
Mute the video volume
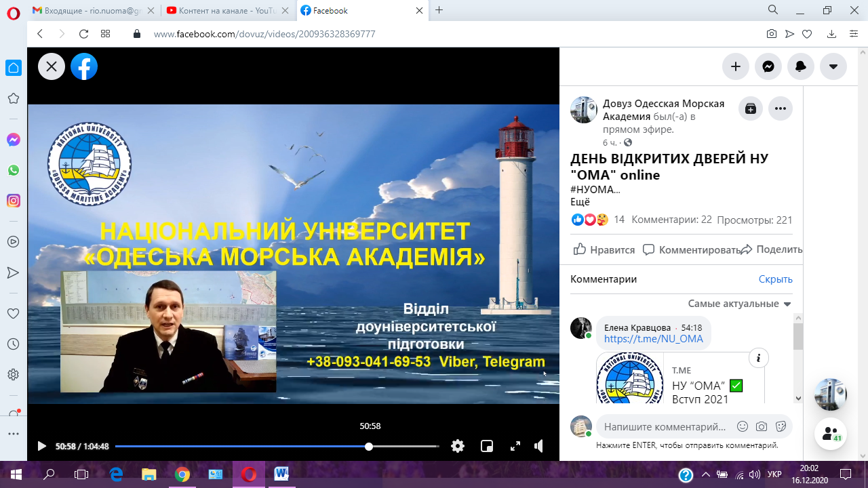pos(539,446)
